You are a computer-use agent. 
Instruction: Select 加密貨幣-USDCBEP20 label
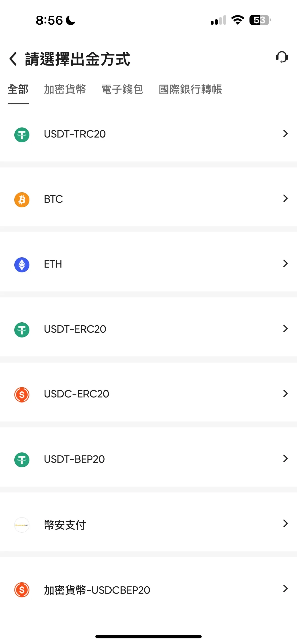(97, 590)
